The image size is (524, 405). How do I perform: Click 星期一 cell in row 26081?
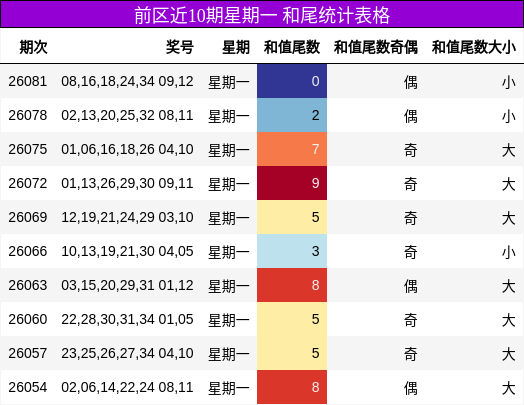[x=229, y=82]
